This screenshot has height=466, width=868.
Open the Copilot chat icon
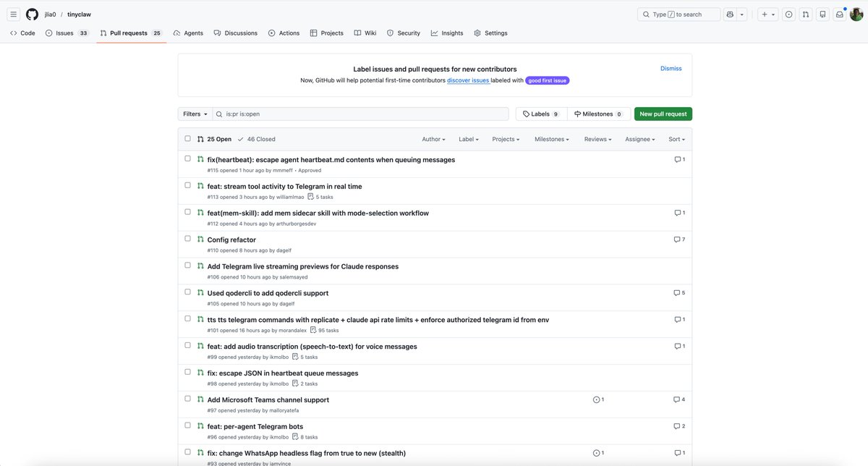click(x=730, y=14)
